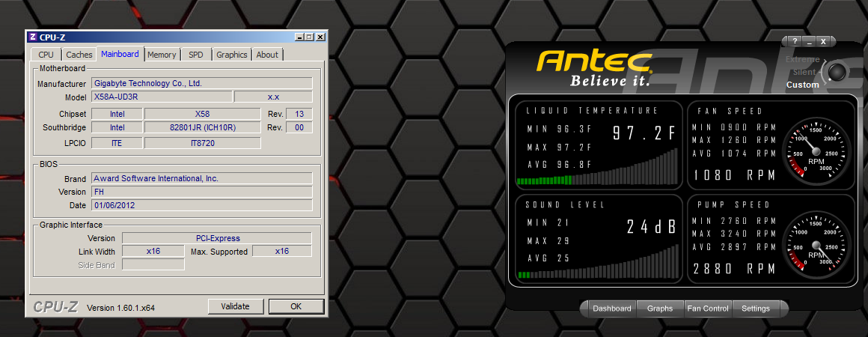
Task: Close the Antec window with X
Action: [823, 42]
